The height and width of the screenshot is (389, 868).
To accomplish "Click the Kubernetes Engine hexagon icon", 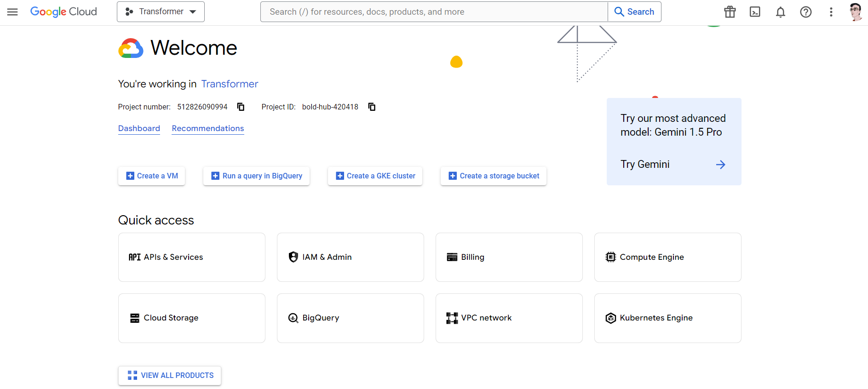I will pyautogui.click(x=610, y=318).
